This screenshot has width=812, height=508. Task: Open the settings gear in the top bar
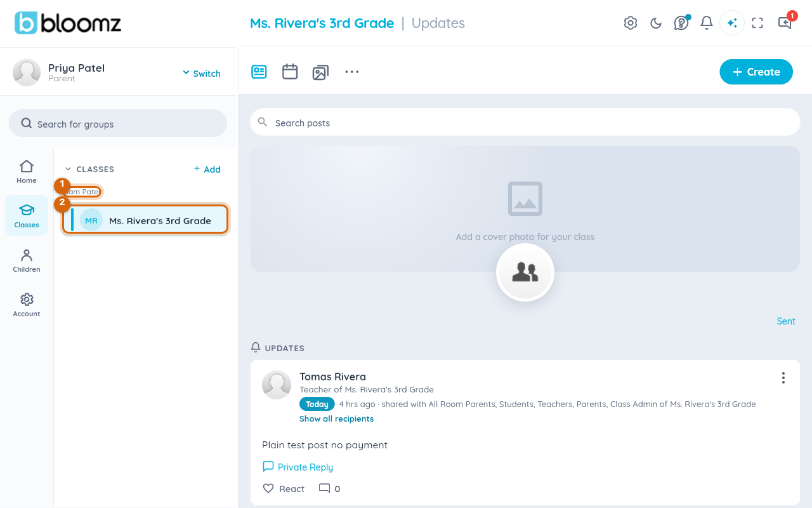coord(631,23)
